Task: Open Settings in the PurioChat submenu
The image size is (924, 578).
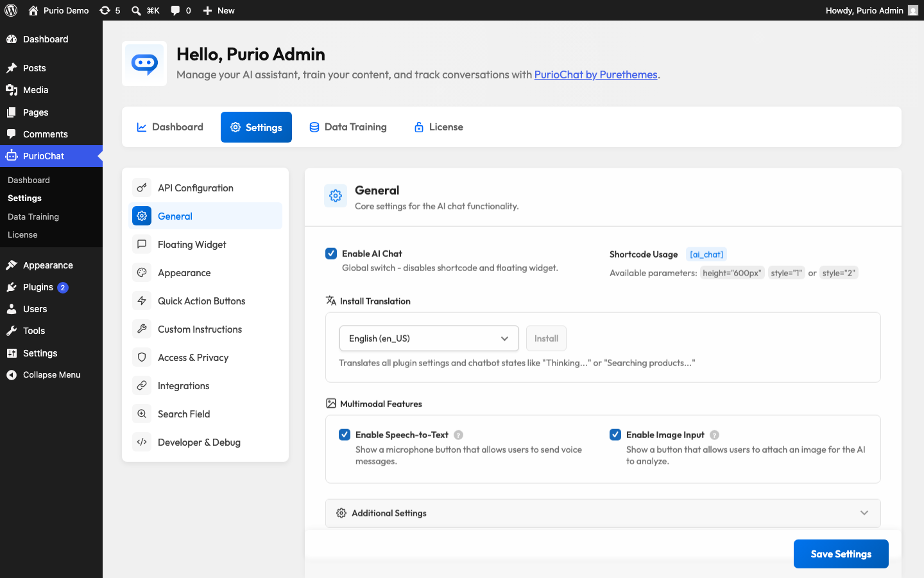Action: pyautogui.click(x=24, y=198)
